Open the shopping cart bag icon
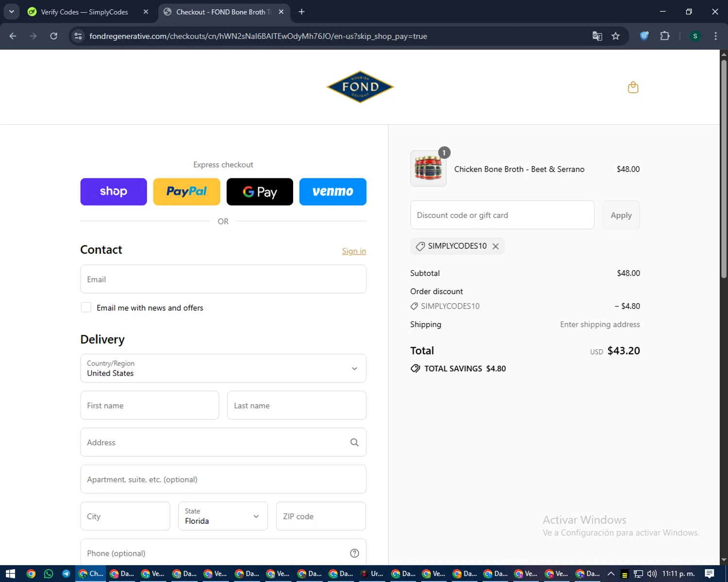 (x=633, y=87)
